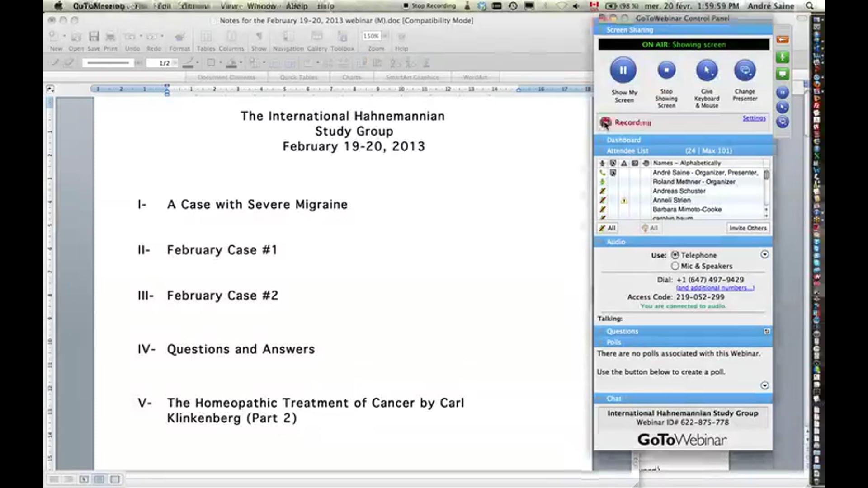Adjust the line weight slider control
868x488 pixels.
coord(108,63)
